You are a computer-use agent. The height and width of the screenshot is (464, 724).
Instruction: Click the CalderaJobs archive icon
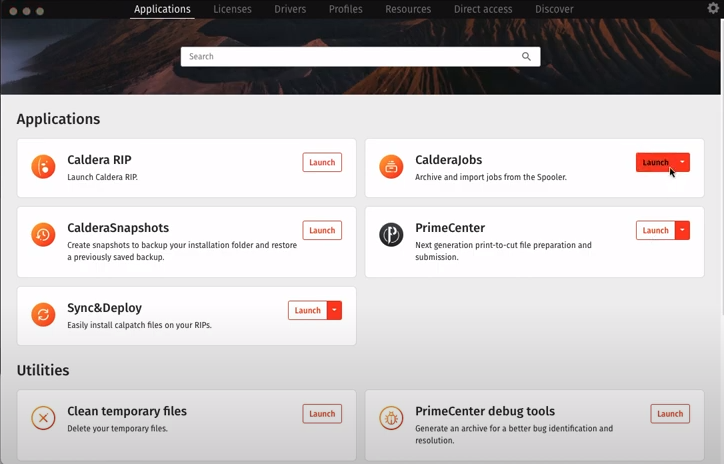pos(391,167)
